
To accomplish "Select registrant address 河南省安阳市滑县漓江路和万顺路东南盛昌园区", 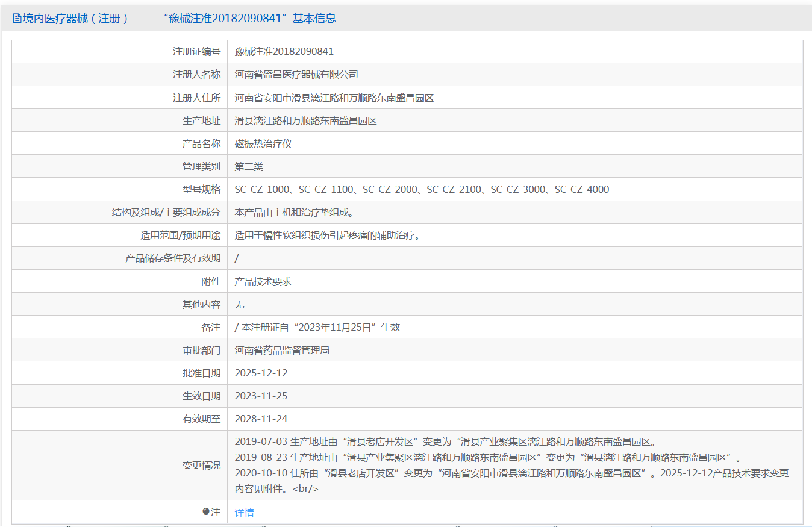I will [334, 98].
